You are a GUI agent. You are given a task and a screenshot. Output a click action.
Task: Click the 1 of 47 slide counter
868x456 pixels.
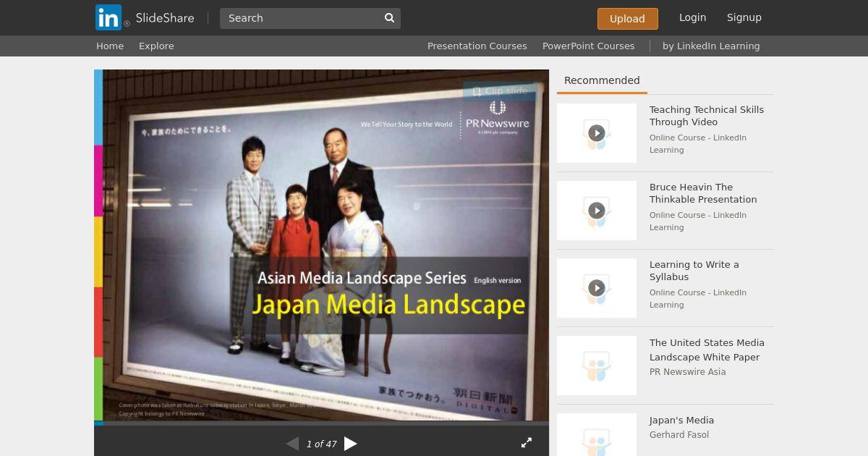(x=321, y=444)
